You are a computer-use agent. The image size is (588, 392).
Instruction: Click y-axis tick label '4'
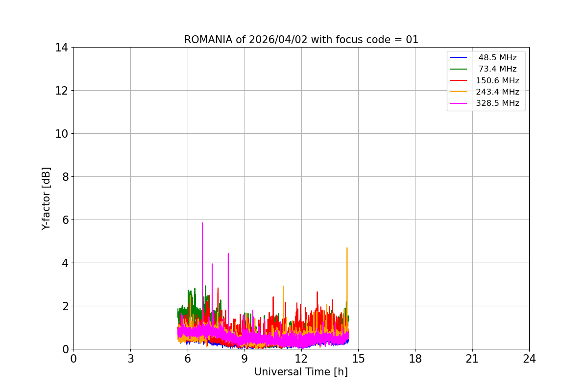pos(65,263)
